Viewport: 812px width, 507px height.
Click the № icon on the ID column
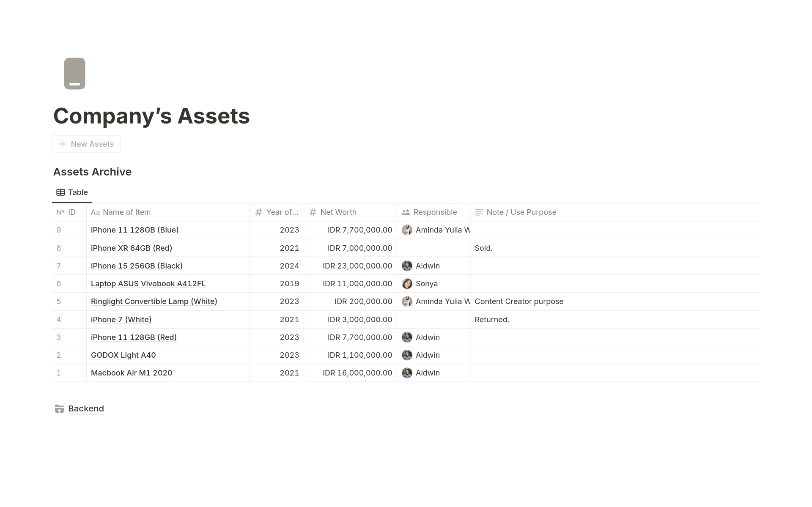tap(60, 212)
